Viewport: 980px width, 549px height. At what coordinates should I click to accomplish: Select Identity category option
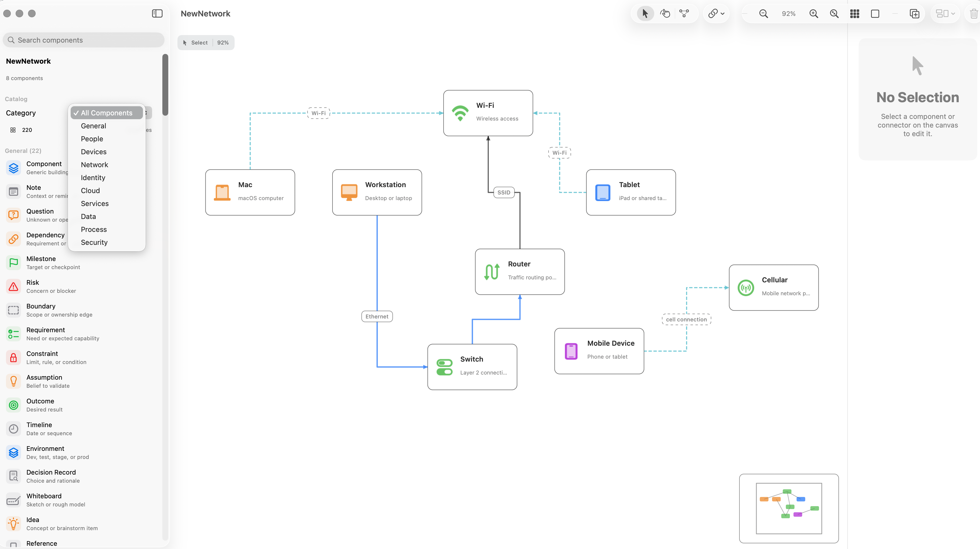tap(107, 178)
